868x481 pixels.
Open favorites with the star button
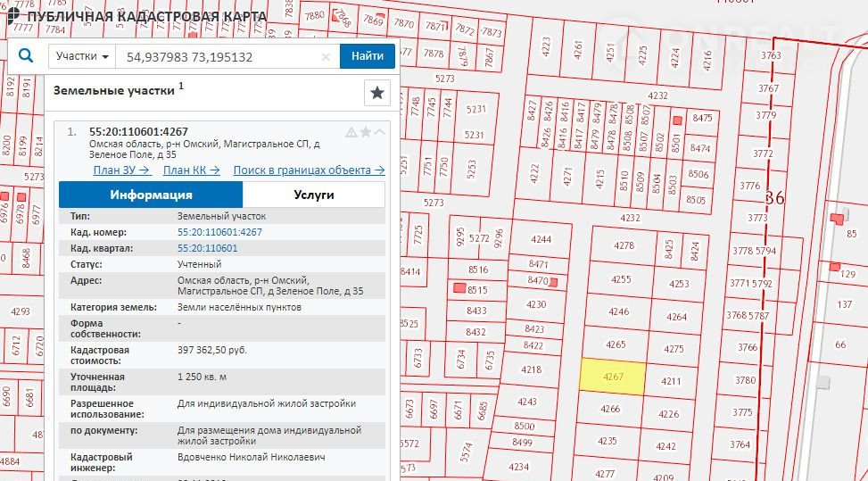tap(377, 92)
